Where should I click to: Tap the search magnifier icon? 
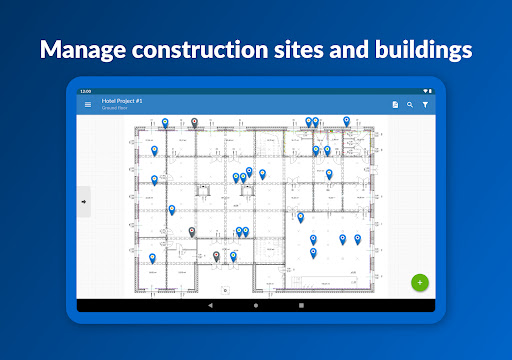coord(410,105)
